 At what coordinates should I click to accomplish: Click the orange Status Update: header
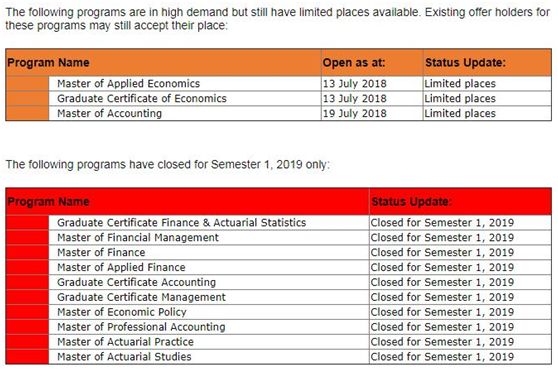click(465, 63)
